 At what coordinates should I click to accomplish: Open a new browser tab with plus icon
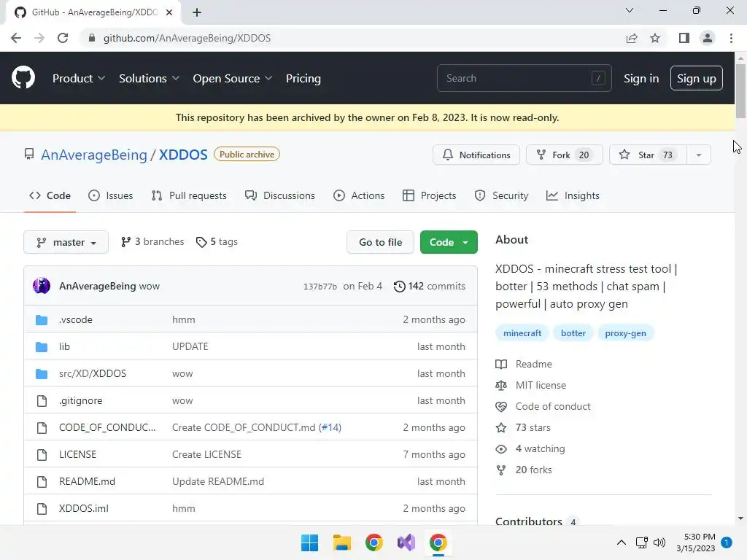tap(197, 12)
